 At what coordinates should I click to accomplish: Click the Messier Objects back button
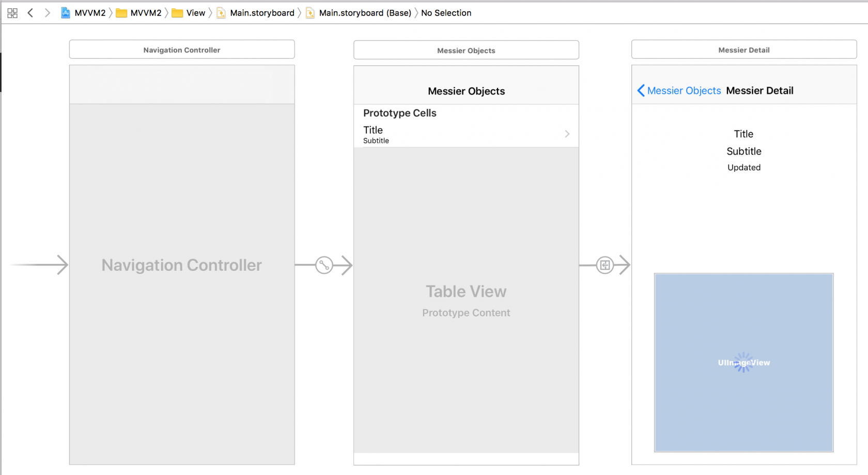coord(678,90)
